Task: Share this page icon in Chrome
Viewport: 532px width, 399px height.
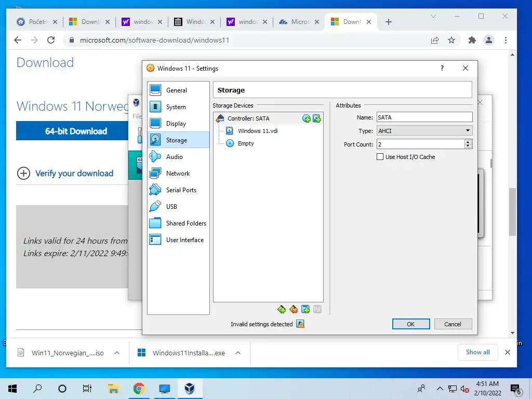Action: [x=435, y=40]
